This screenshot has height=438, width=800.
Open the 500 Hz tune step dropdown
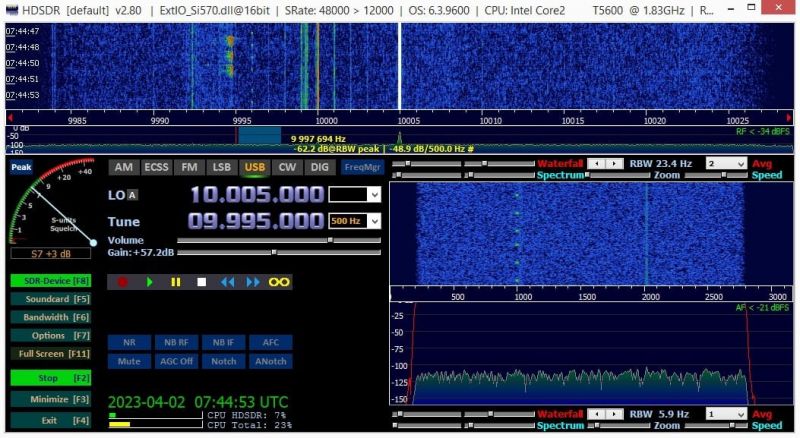[375, 221]
